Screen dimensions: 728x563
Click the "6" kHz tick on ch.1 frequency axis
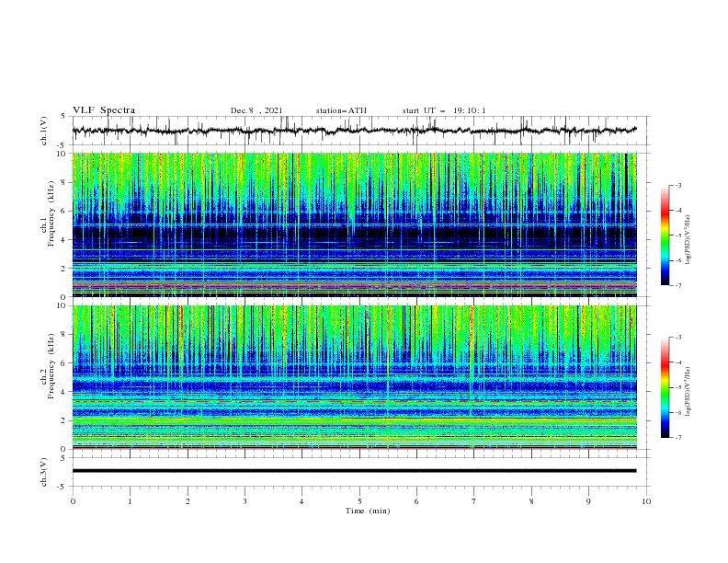(64, 211)
